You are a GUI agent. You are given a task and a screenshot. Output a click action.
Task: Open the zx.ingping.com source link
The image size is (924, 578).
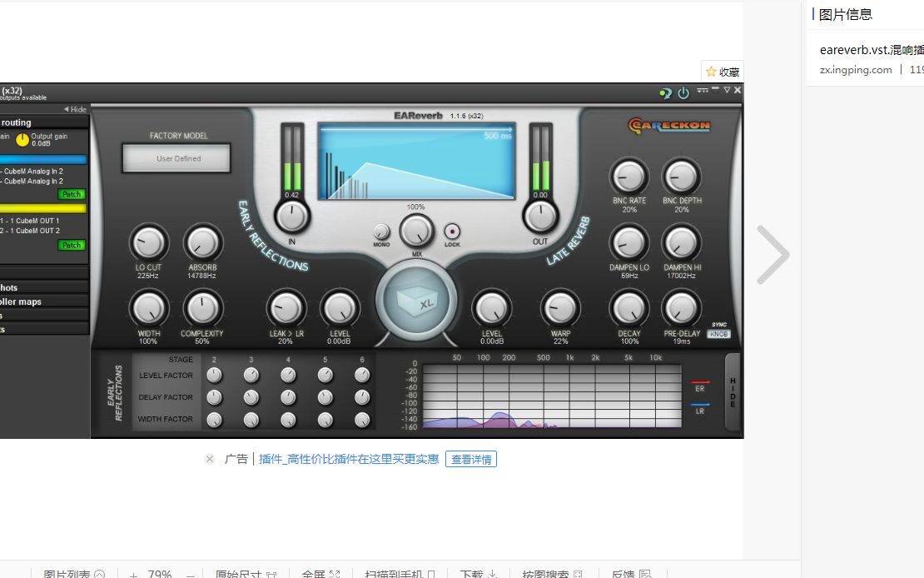856,70
